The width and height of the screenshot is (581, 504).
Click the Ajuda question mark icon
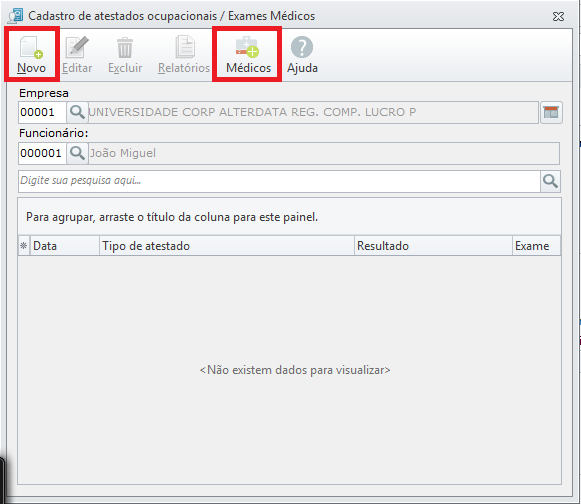pos(302,47)
